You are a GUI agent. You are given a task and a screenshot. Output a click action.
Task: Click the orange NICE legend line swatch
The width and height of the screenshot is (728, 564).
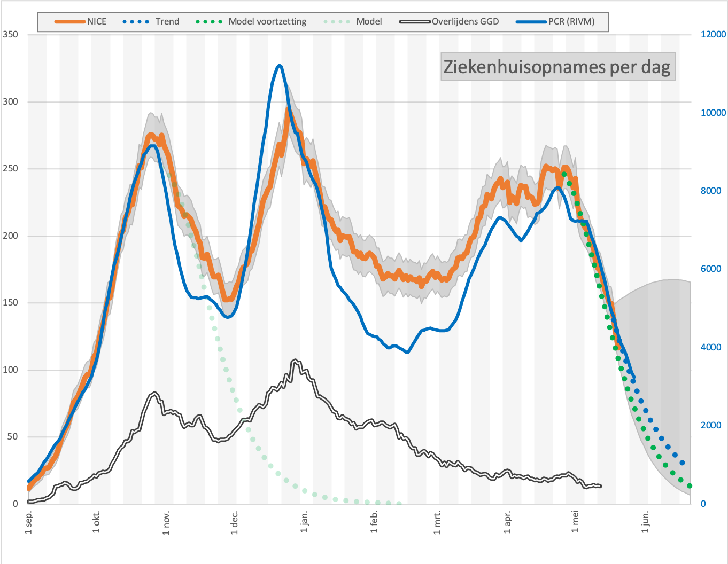[x=70, y=22]
